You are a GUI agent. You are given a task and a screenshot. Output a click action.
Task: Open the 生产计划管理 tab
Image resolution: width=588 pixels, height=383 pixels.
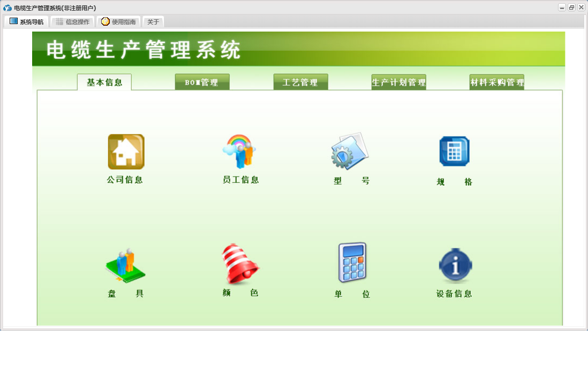point(398,82)
